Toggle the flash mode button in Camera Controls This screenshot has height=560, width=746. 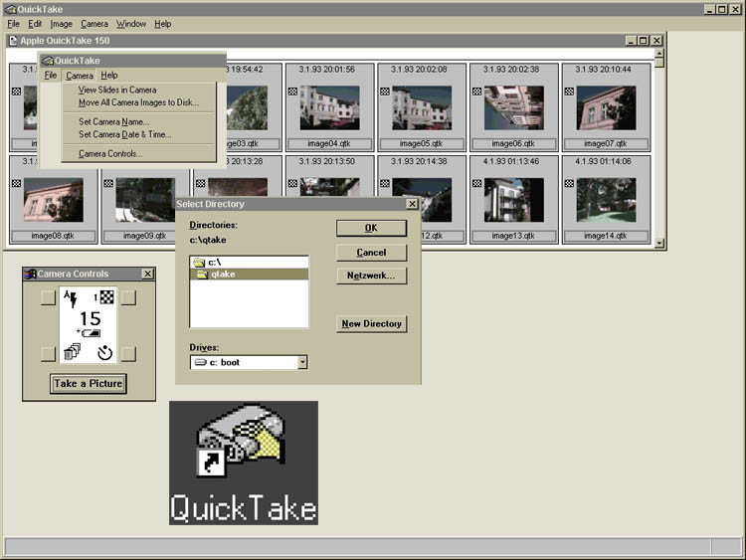48,297
